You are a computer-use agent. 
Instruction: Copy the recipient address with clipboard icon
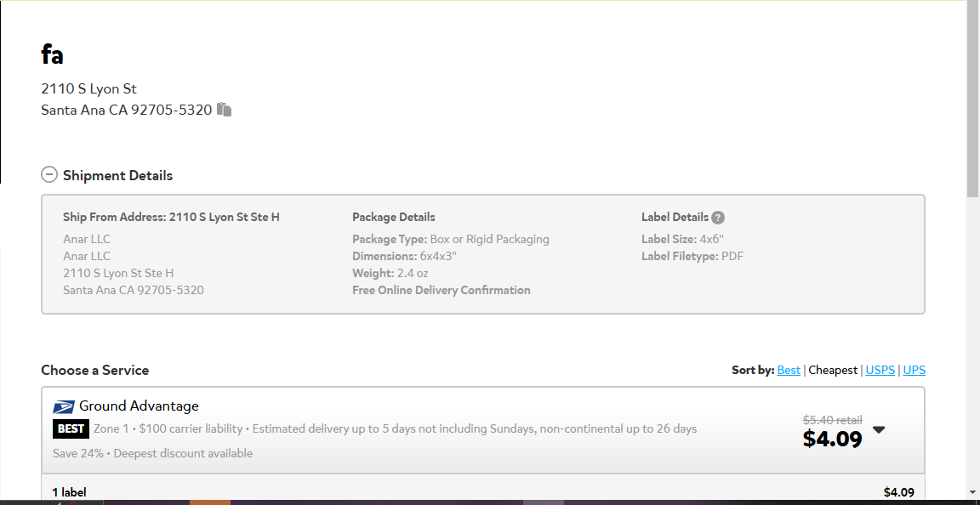point(225,110)
